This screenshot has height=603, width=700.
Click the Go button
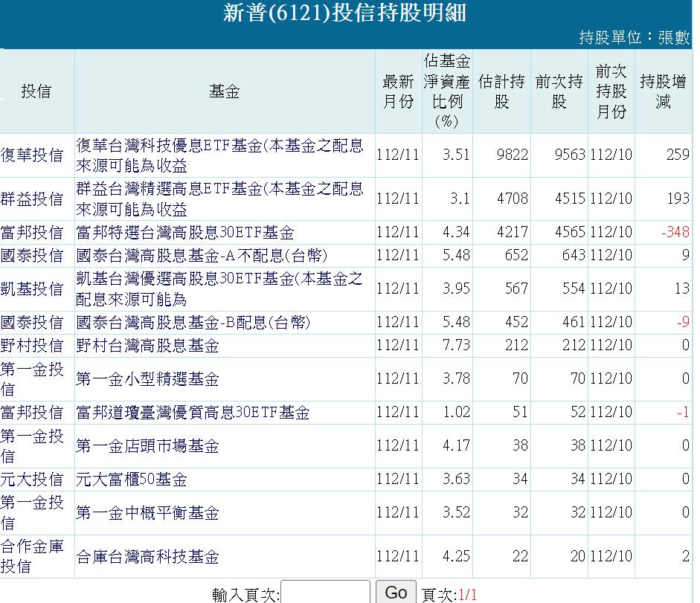coord(396,593)
